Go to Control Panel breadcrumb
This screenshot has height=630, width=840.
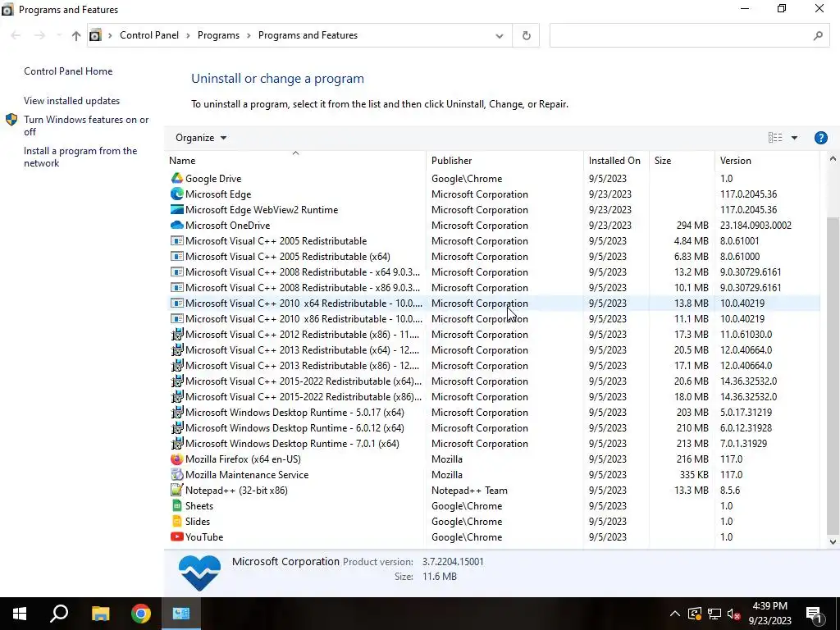pyautogui.click(x=149, y=35)
